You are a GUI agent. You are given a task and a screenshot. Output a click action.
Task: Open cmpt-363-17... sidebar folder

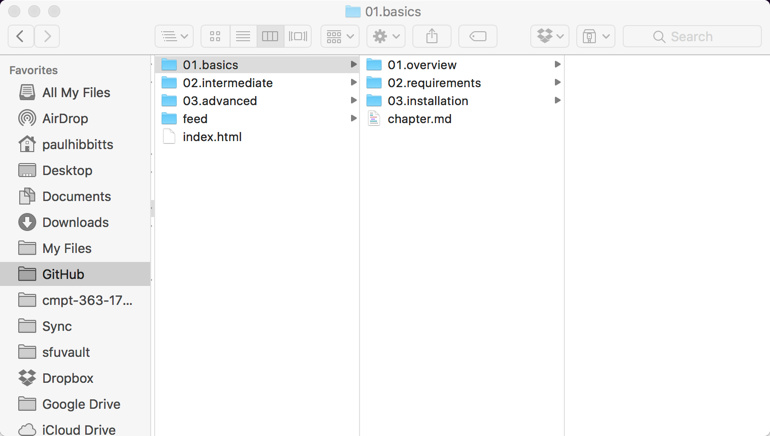75,300
